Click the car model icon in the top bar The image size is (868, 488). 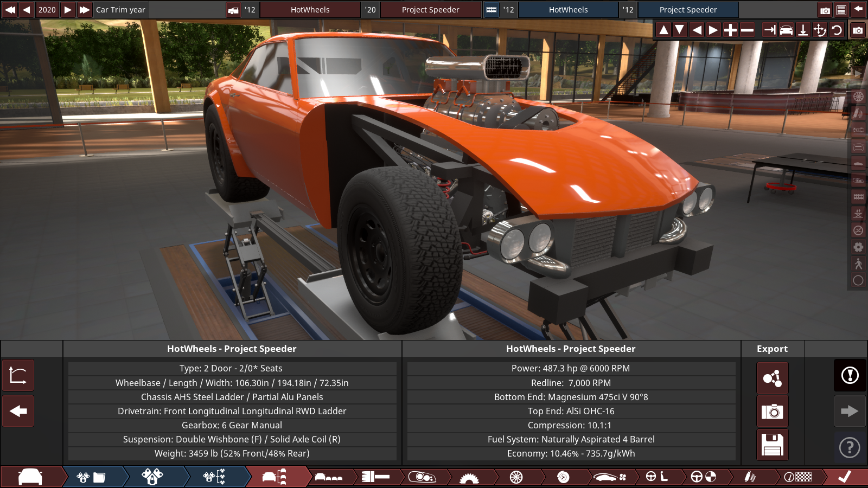click(x=233, y=10)
